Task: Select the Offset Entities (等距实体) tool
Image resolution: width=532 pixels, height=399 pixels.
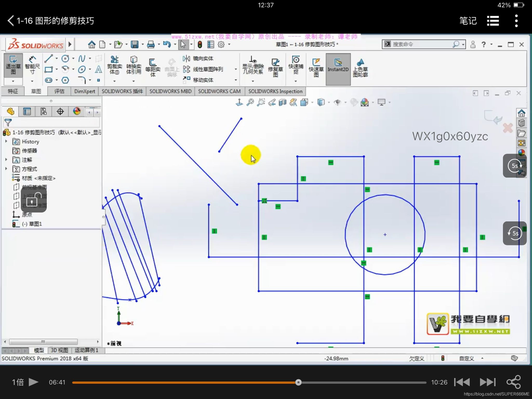Action: [153, 67]
